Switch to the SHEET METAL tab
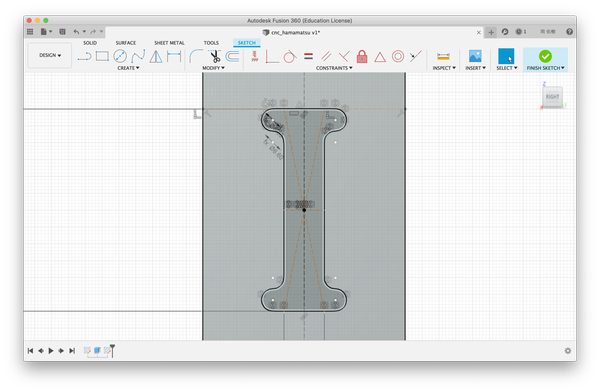 169,43
